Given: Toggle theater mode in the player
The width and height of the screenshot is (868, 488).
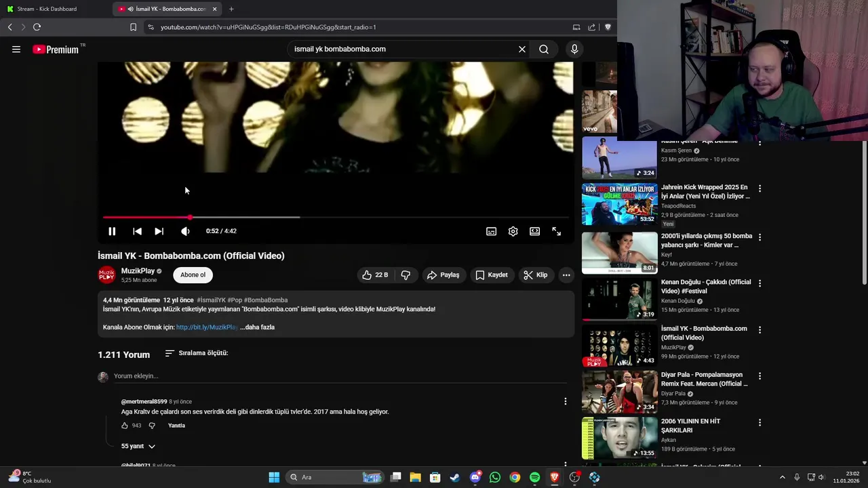Looking at the screenshot, I should (x=534, y=231).
